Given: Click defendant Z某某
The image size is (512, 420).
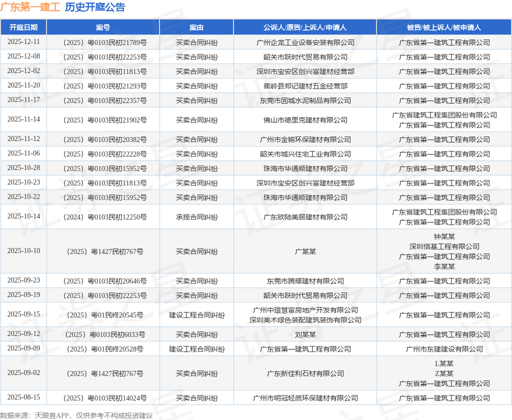Looking at the screenshot, I should [x=444, y=373].
